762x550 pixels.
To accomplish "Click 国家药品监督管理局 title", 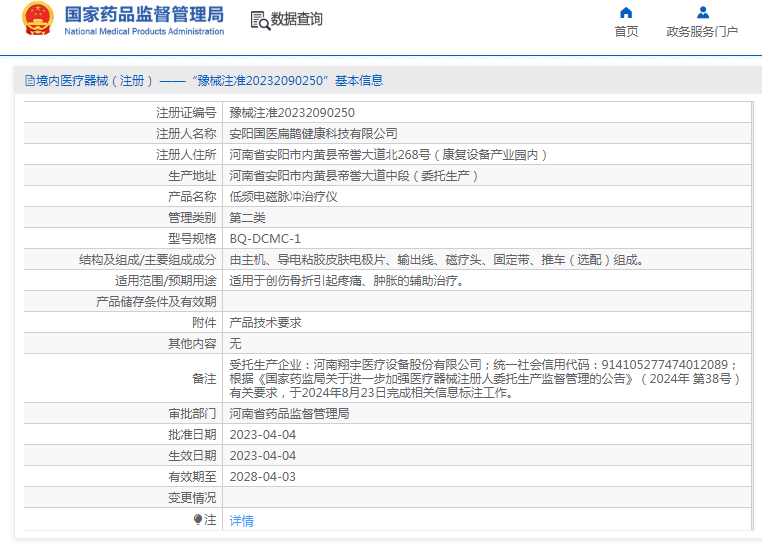I will coord(144,15).
